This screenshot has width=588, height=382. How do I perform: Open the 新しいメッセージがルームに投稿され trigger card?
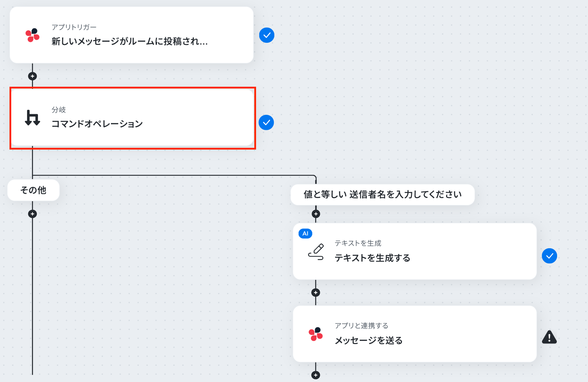pos(132,35)
